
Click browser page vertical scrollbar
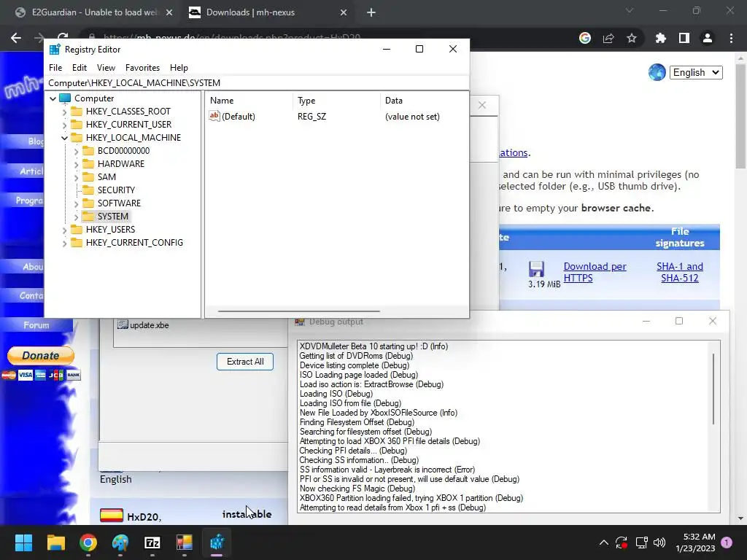pyautogui.click(x=740, y=116)
